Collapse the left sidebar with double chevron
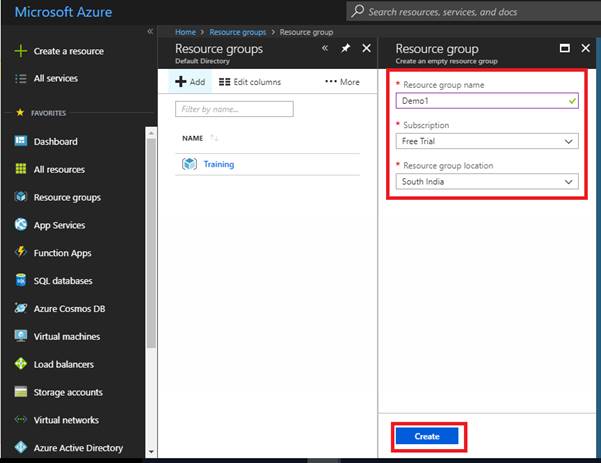Viewport: 601px width, 463px height. (150, 31)
